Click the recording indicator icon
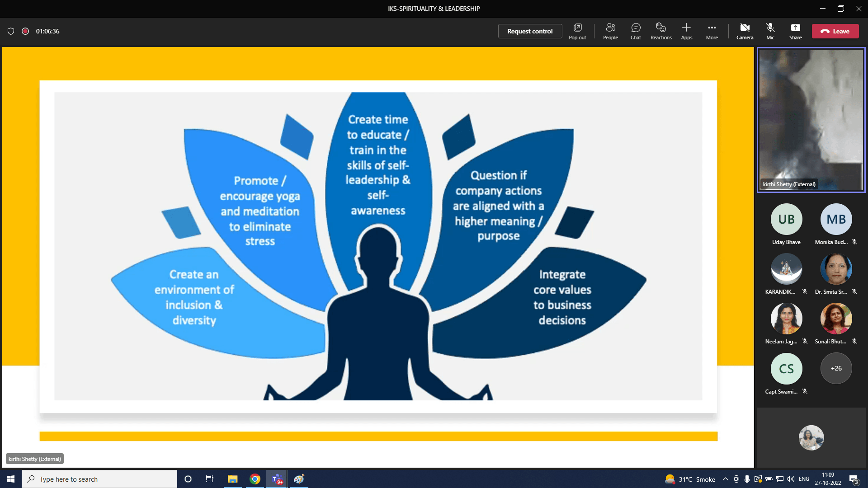 point(25,31)
